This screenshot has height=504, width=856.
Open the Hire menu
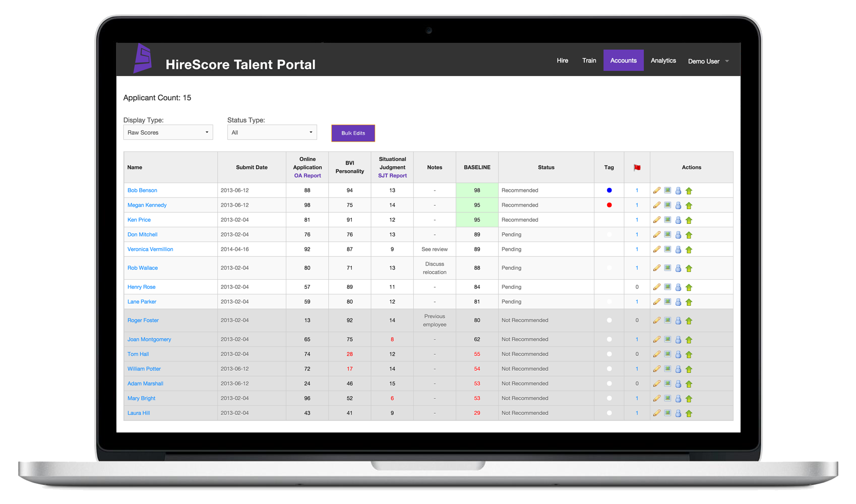(x=562, y=60)
